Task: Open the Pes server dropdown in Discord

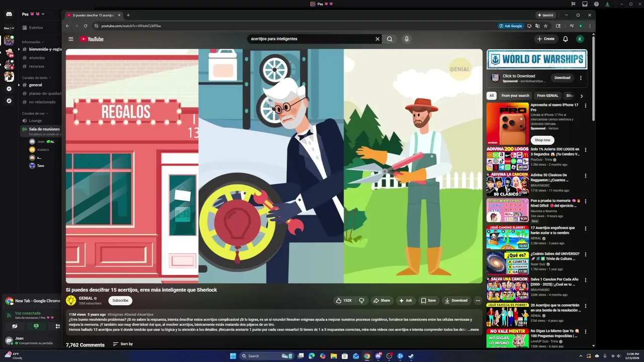Action: click(33, 14)
